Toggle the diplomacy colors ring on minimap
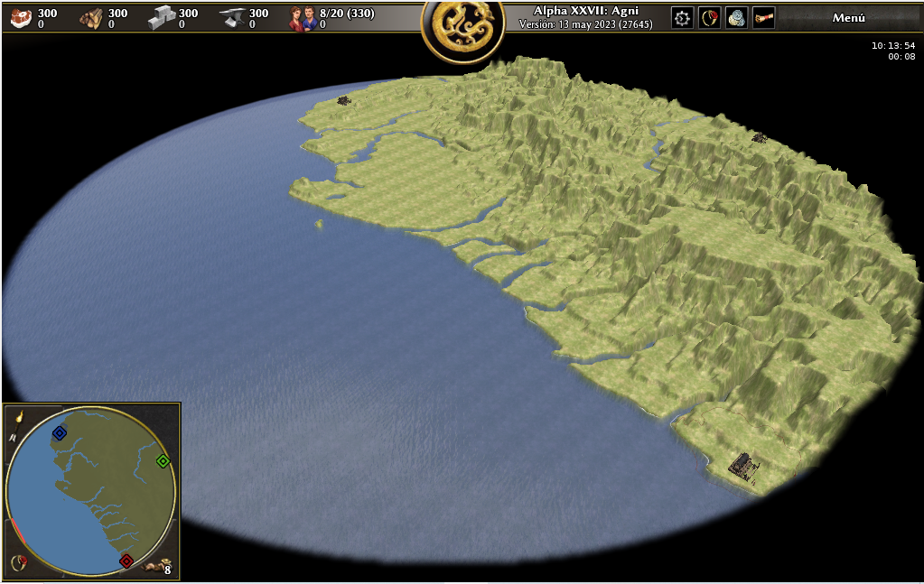924x584 pixels. pos(17,564)
